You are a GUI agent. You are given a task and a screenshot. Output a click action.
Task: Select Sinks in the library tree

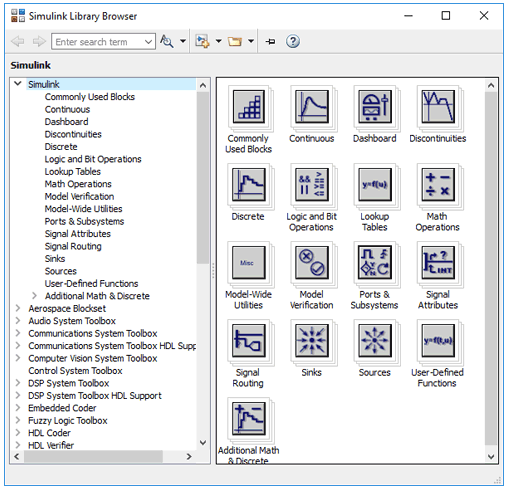click(55, 259)
